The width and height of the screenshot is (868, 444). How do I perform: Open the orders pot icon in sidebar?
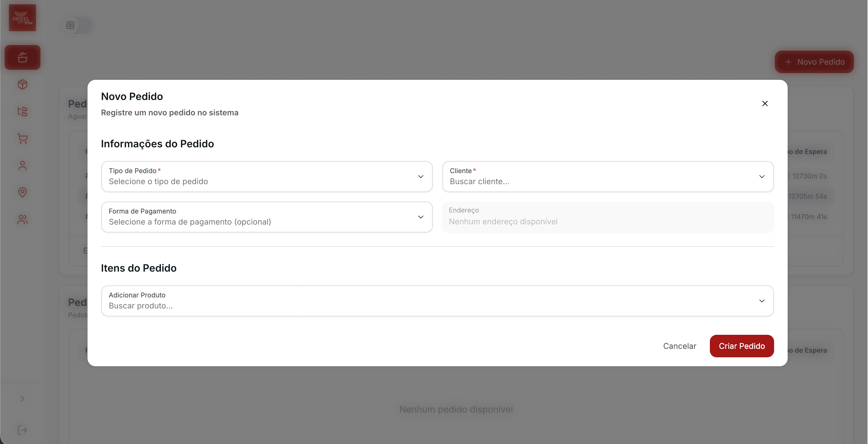point(22,58)
